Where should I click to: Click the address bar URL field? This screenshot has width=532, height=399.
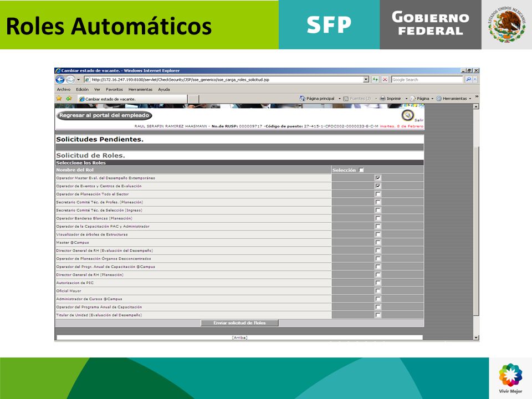point(224,80)
